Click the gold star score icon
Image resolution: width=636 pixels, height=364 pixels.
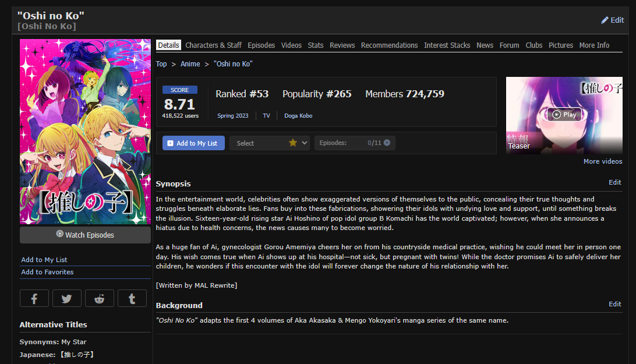(x=293, y=143)
